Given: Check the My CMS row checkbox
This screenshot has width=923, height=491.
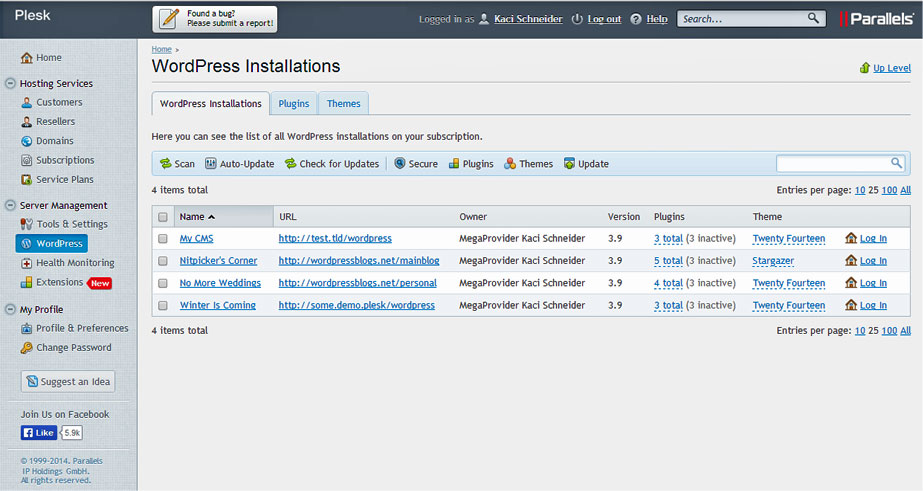Looking at the screenshot, I should [163, 239].
